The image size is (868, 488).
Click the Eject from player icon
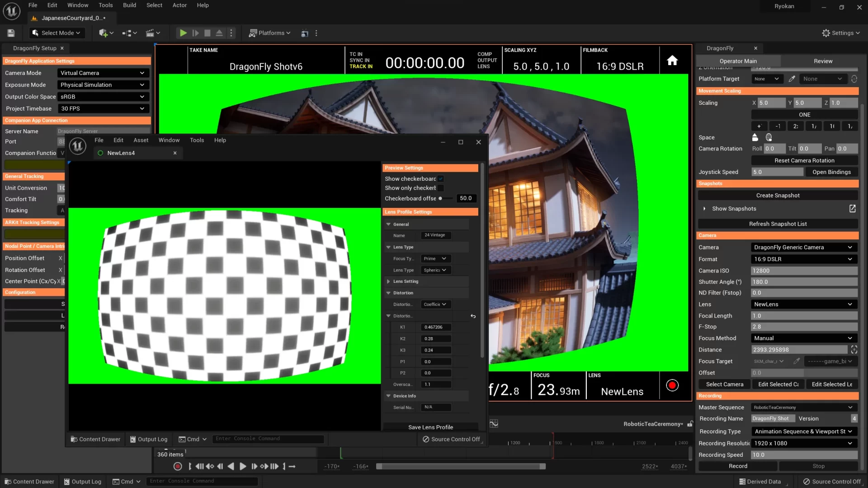point(219,33)
